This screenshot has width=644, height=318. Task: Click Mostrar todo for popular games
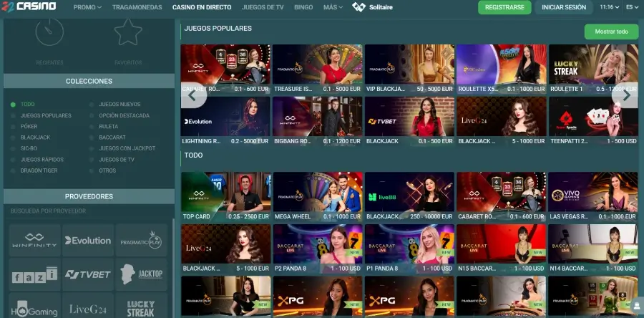tap(611, 32)
